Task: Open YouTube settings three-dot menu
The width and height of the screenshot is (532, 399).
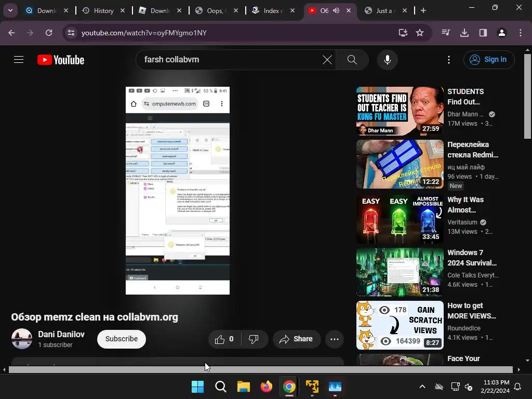Action: tap(449, 60)
